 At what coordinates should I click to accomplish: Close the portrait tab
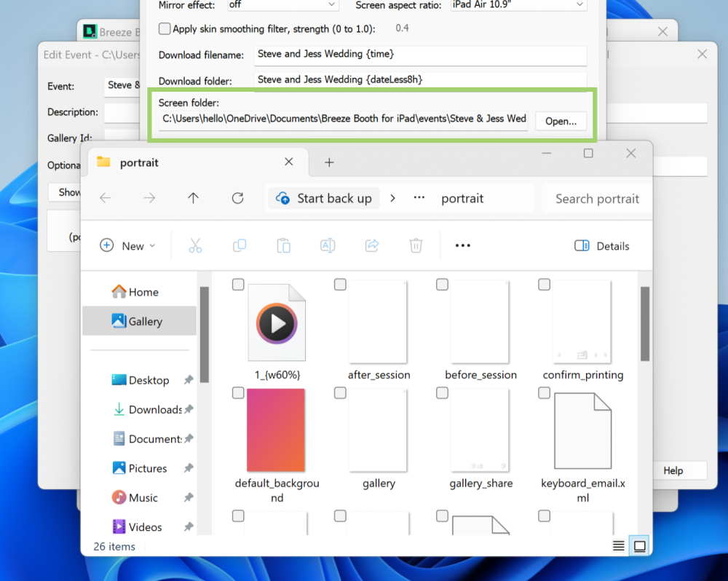pos(289,162)
